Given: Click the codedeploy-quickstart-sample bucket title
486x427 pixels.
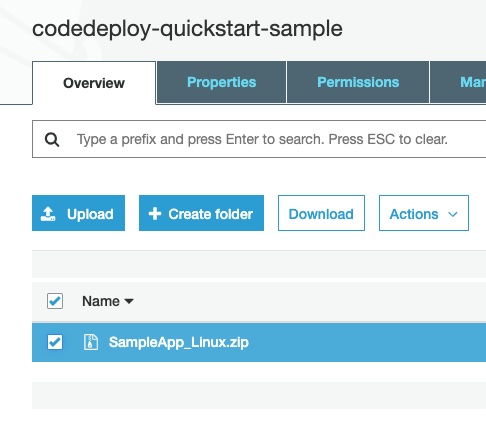Looking at the screenshot, I should (187, 29).
